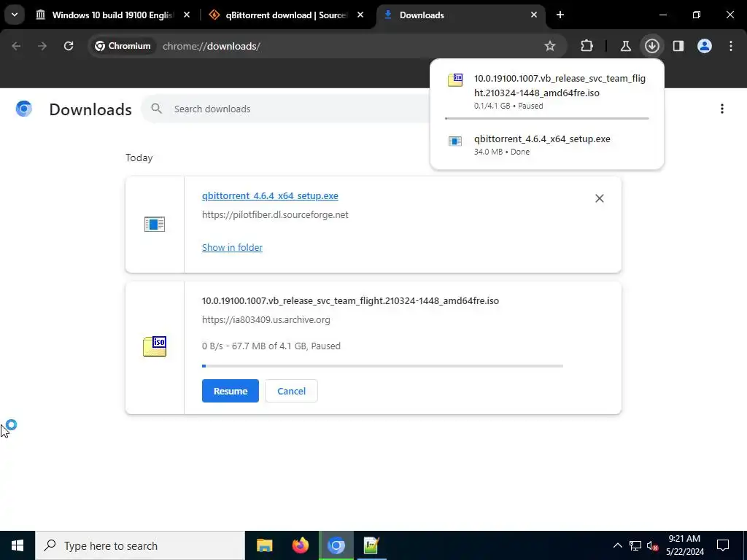Click the pilotfiber.dl.sourceforge.net source URL
Screen dimensions: 747x560
pos(275,215)
